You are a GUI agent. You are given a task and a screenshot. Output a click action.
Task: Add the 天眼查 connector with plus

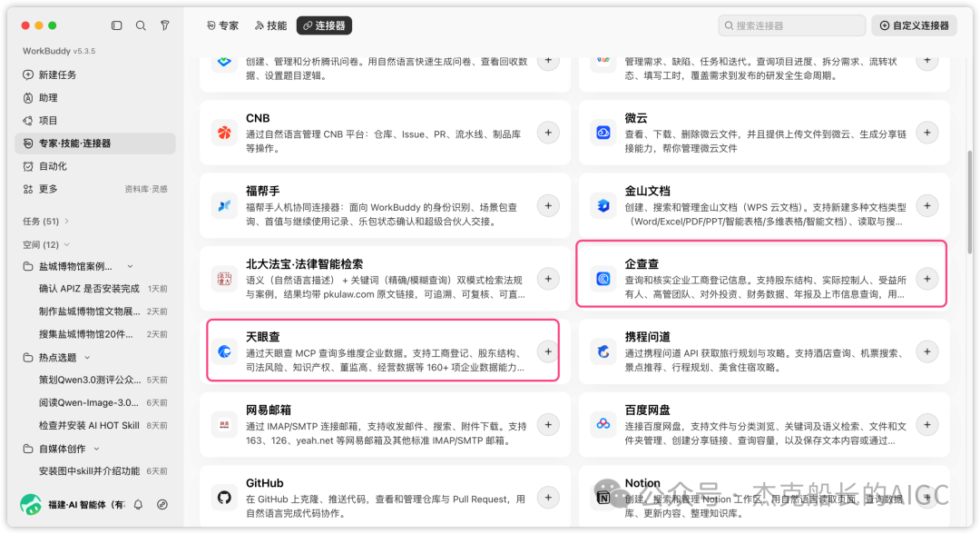point(548,351)
